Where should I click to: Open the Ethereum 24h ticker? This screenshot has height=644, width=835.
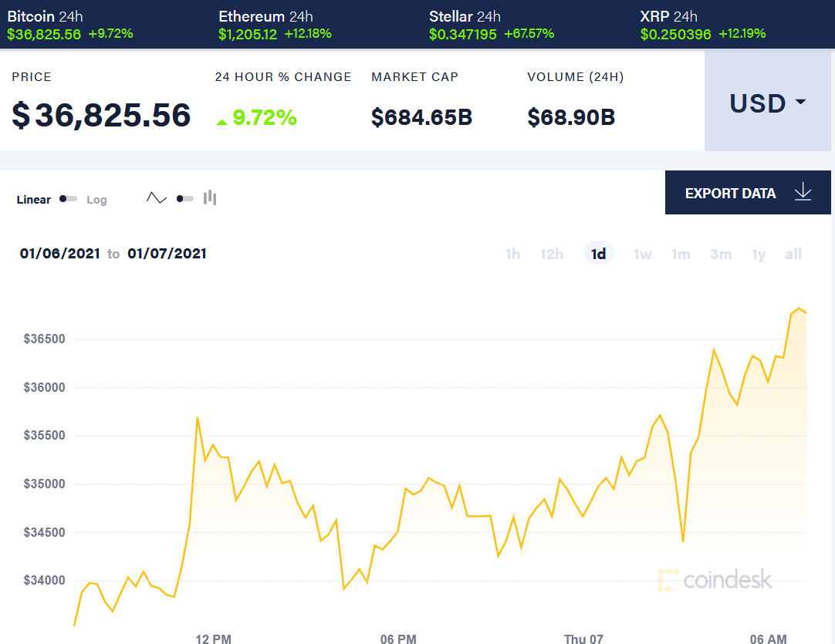click(x=275, y=25)
